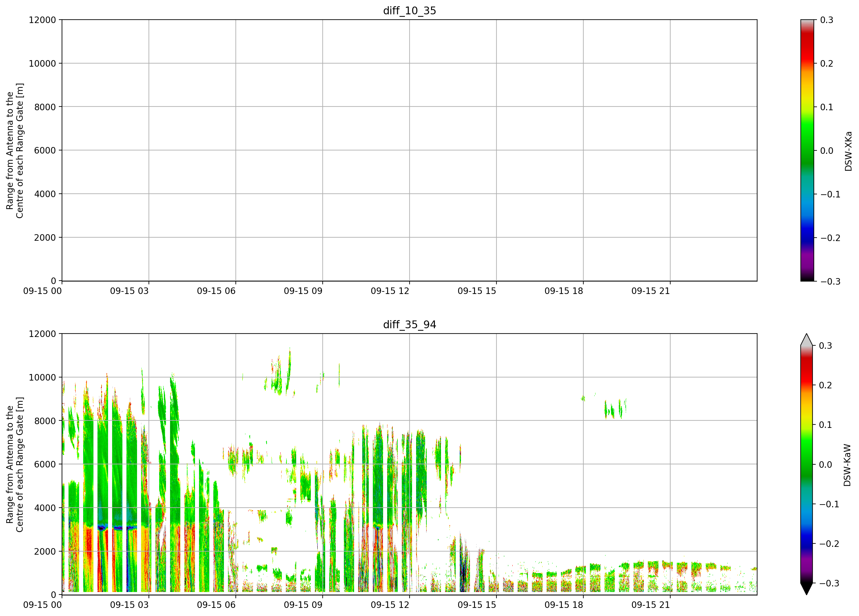Image resolution: width=859 pixels, height=616 pixels.
Task: Click the 6000 tick on the diff_35_94 y-axis
Action: [45, 464]
